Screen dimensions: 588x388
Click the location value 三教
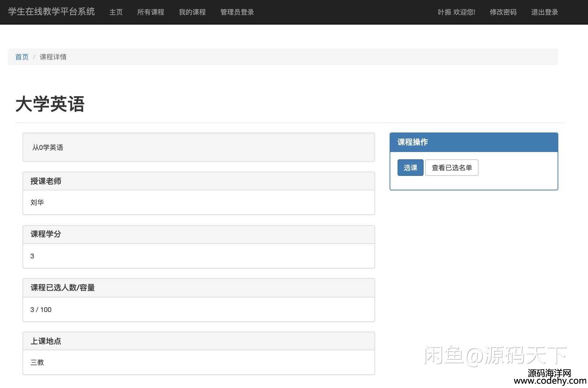tap(37, 362)
